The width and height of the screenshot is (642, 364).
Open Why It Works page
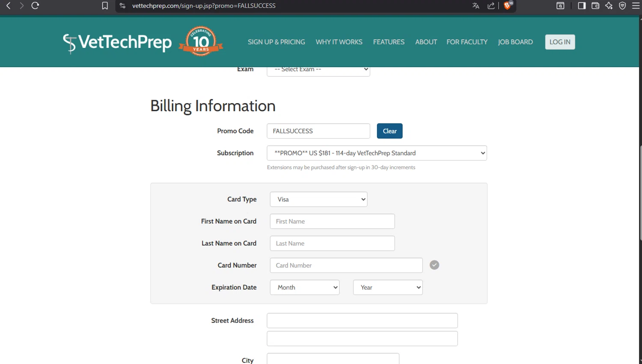339,42
